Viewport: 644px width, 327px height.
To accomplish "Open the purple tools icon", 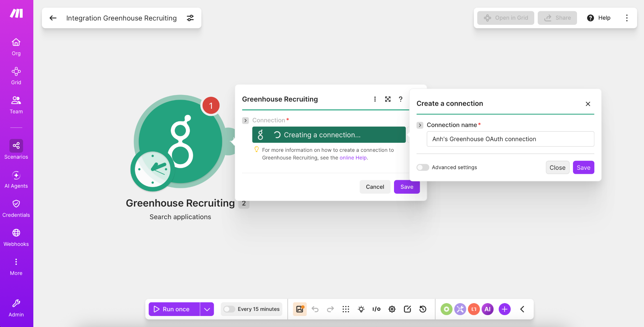I will 460,309.
